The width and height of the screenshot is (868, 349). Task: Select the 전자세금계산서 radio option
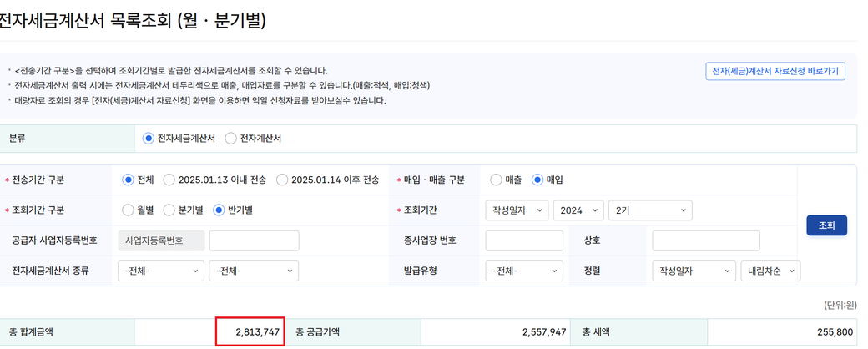click(149, 139)
